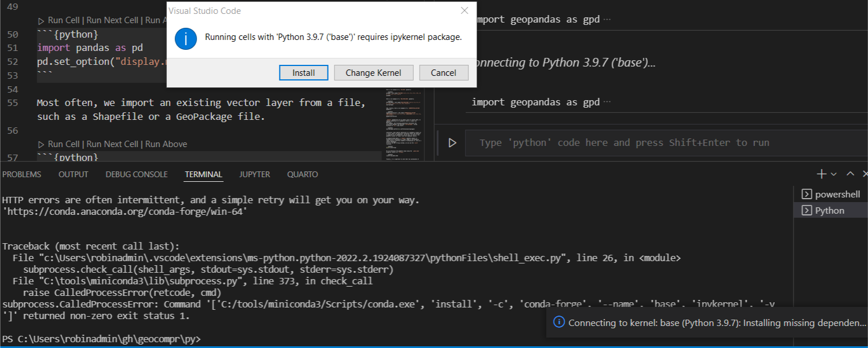868x348 pixels.
Task: Maximize the panel using the chevron icon
Action: coord(850,174)
